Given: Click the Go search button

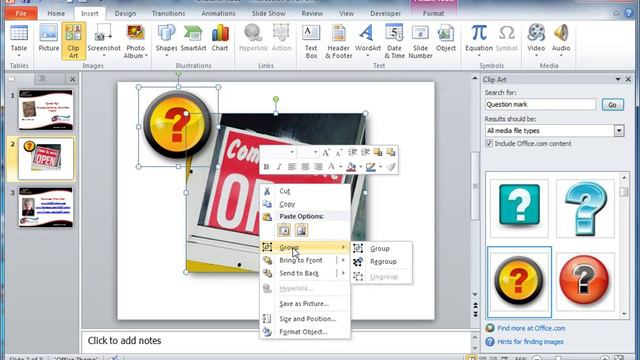Looking at the screenshot, I should 613,105.
